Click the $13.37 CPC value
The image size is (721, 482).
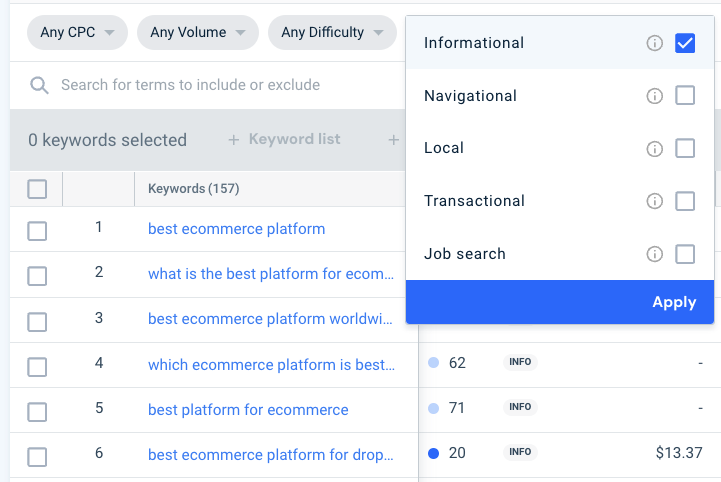point(679,453)
